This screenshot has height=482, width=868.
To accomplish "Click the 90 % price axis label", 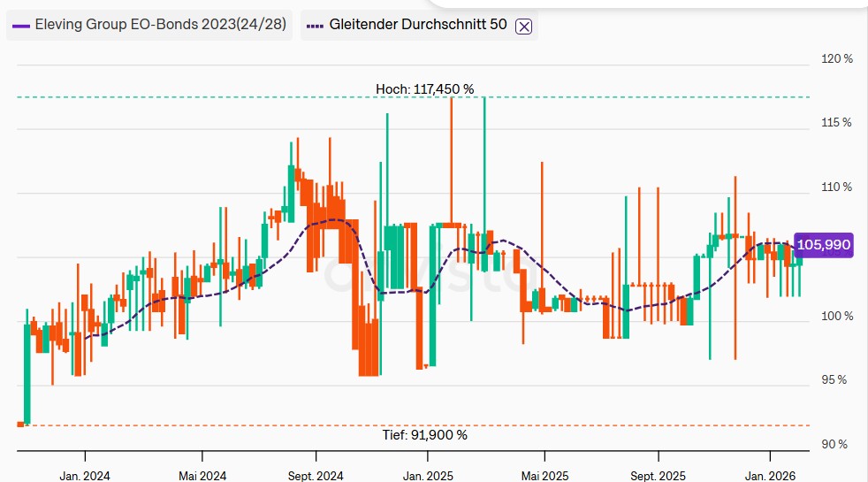I will [x=834, y=445].
